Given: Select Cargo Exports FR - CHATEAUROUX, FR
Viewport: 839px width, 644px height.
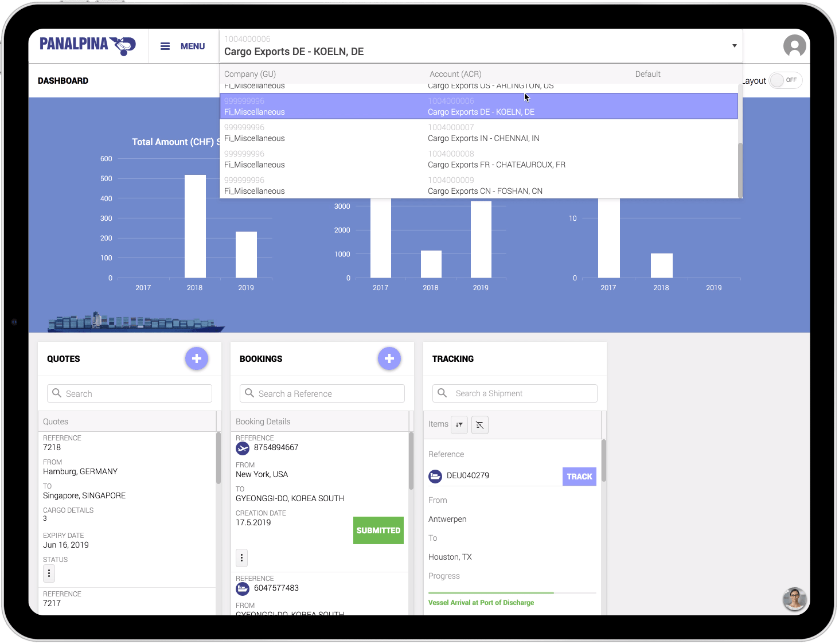Looking at the screenshot, I should point(478,159).
